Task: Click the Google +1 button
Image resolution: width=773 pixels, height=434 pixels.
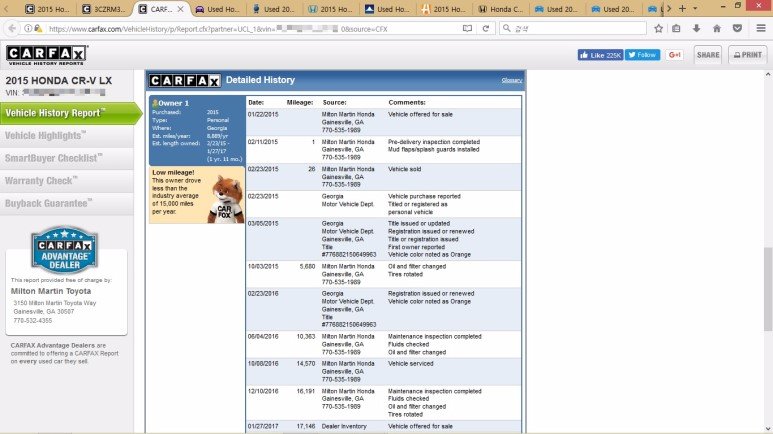Action: tap(674, 55)
